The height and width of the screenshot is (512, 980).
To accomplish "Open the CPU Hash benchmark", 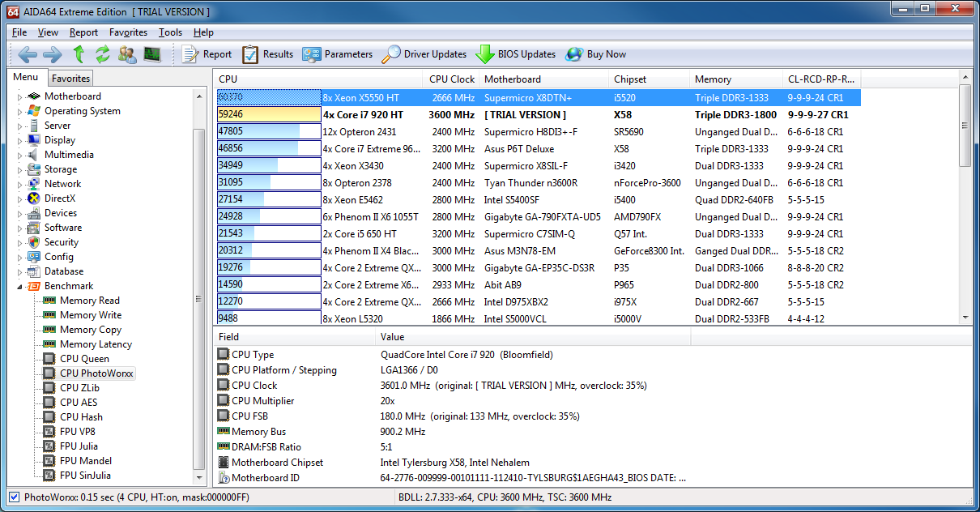I will tap(81, 417).
